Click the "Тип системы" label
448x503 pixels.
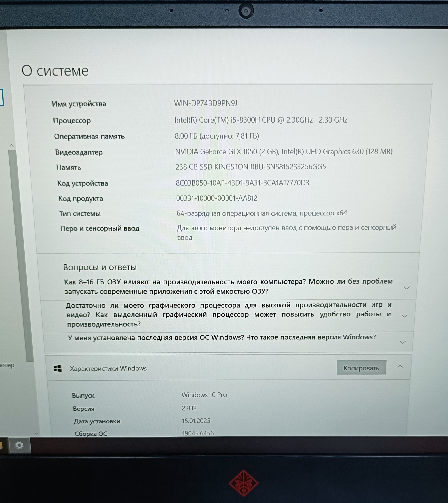80,214
